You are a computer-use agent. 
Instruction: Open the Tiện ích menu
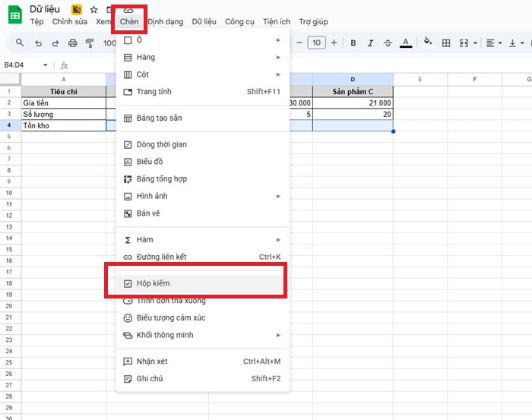pyautogui.click(x=277, y=22)
